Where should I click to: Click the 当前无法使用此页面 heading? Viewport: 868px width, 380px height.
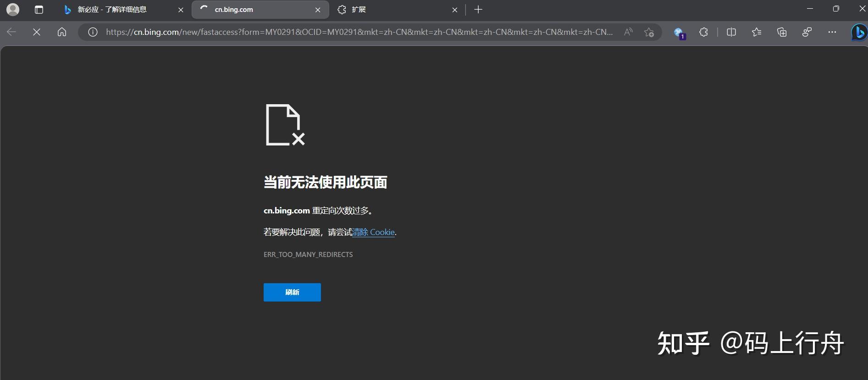[325, 182]
